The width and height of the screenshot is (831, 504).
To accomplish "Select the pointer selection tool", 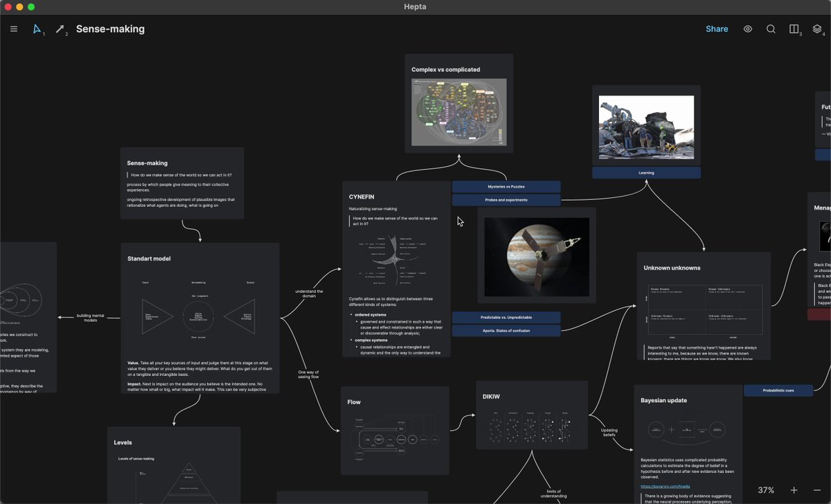I will [x=37, y=29].
